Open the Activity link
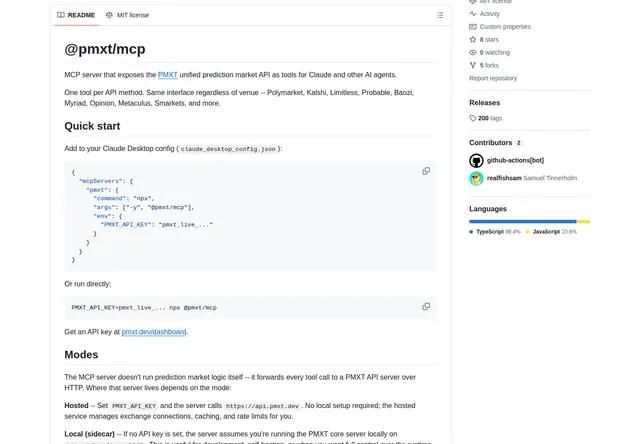Viewport: 640px width, 444px height. pyautogui.click(x=489, y=14)
